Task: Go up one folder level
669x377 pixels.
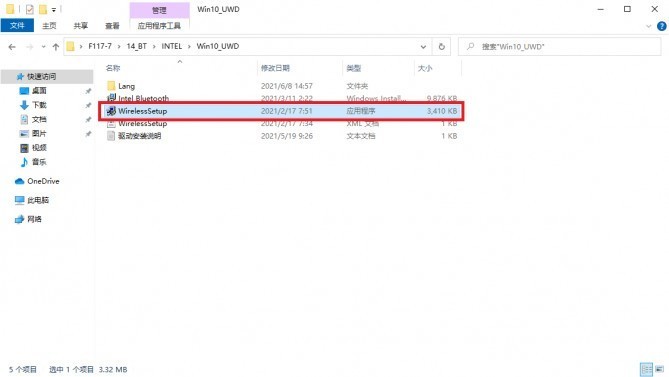Action: [x=55, y=46]
